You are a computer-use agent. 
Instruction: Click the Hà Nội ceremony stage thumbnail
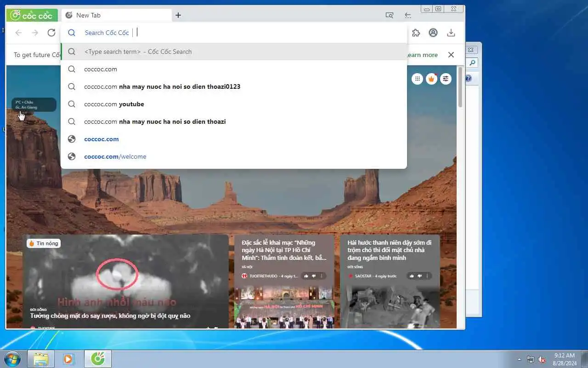coord(284,307)
